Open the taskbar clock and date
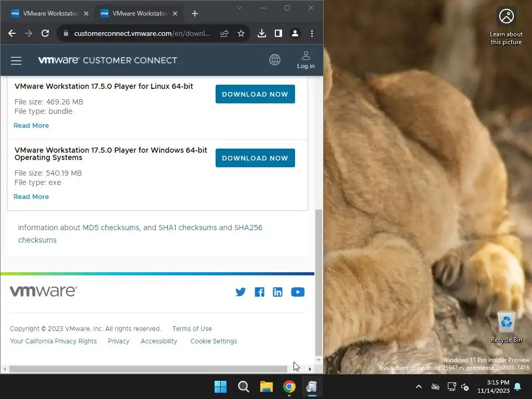Viewport: 532px width, 399px height. coord(494,387)
